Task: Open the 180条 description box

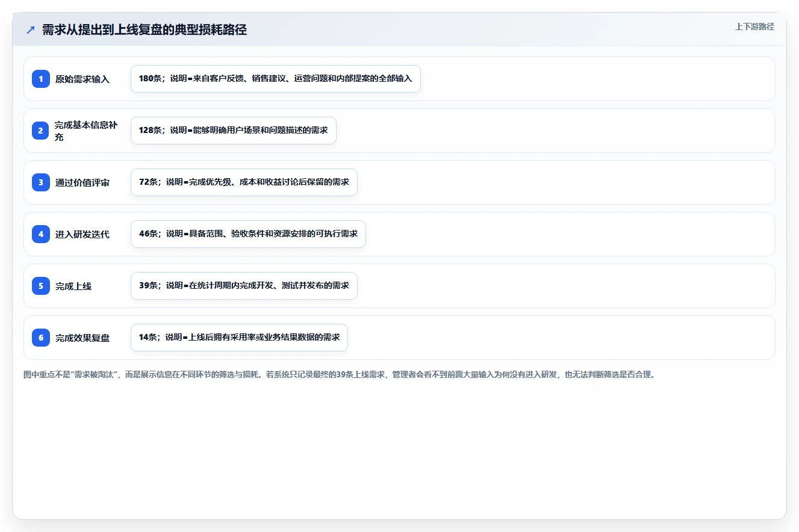Action: (x=275, y=79)
